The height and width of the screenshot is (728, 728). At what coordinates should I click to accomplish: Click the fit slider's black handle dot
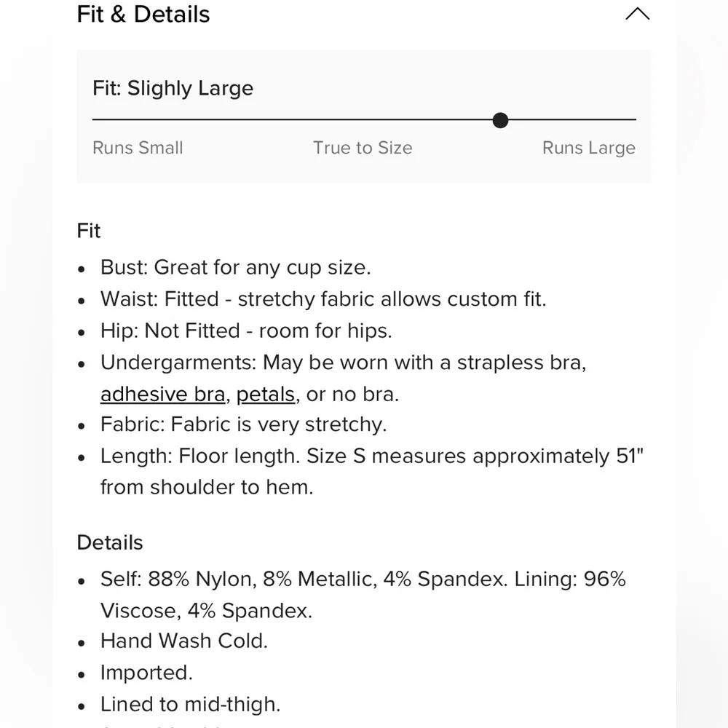pyautogui.click(x=500, y=120)
